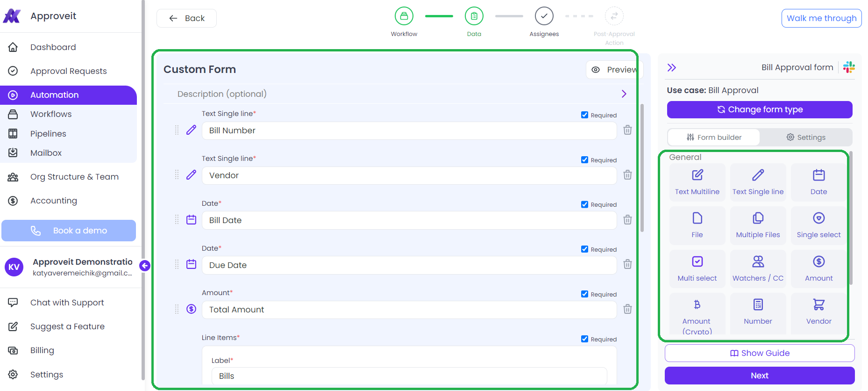This screenshot has height=391, width=868.
Task: Start Walk me through tour
Action: [821, 18]
